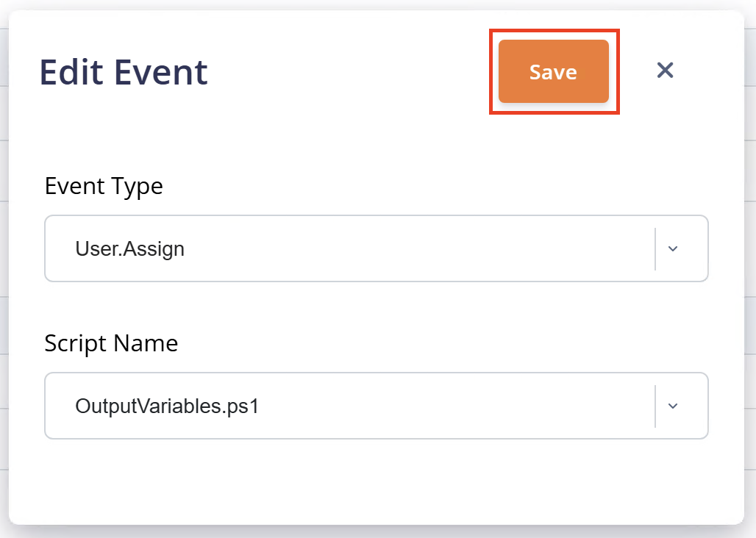Click inside the Script Name combo box
The width and height of the screenshot is (756, 538).
294,406
